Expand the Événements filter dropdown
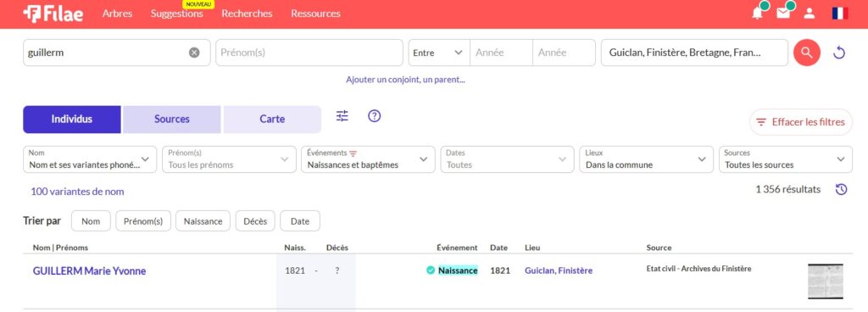The height and width of the screenshot is (312, 868). pos(368,159)
